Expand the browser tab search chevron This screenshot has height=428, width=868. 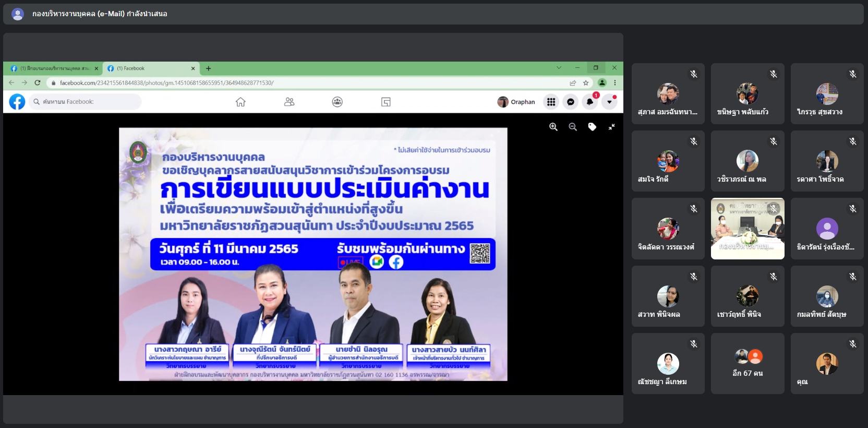559,68
